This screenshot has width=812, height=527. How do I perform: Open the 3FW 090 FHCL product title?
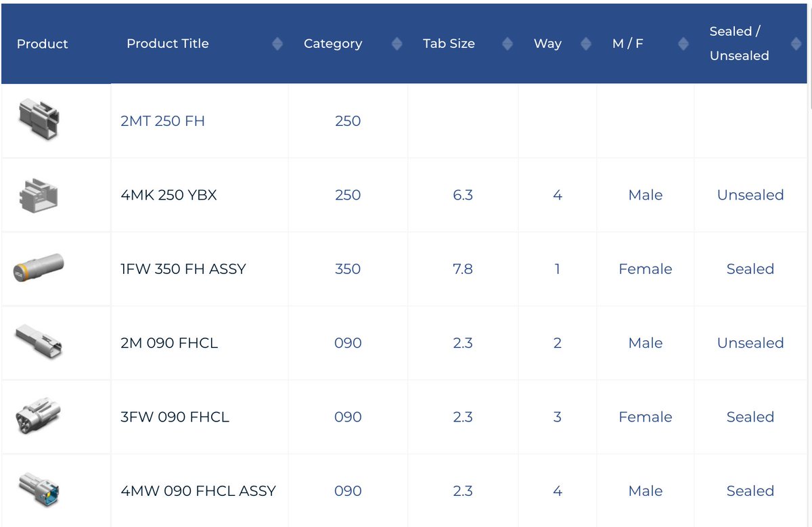[175, 417]
